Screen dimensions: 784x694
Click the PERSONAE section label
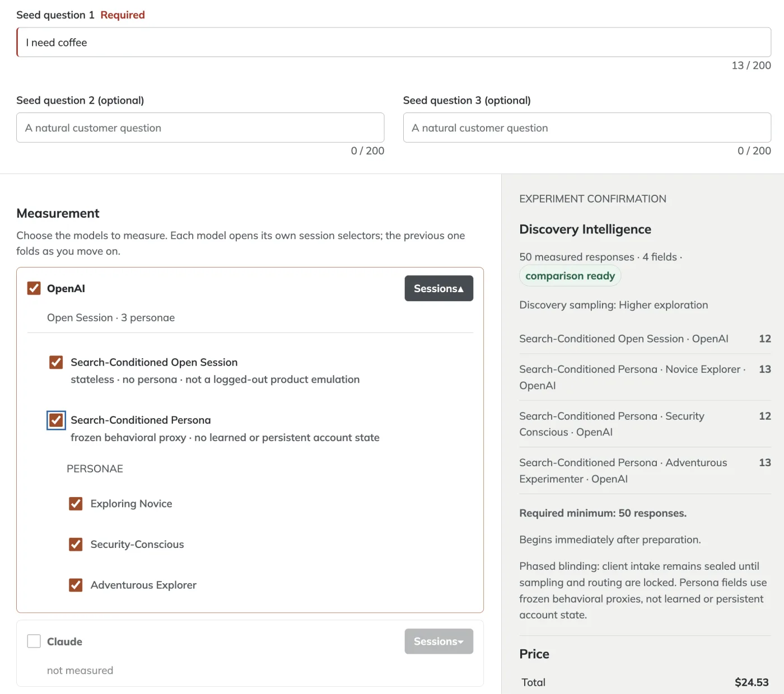point(95,468)
